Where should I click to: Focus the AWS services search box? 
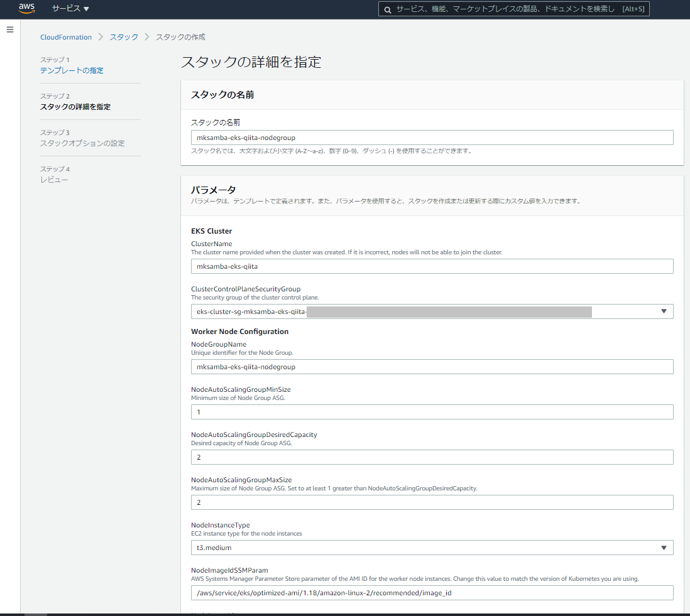pos(513,9)
